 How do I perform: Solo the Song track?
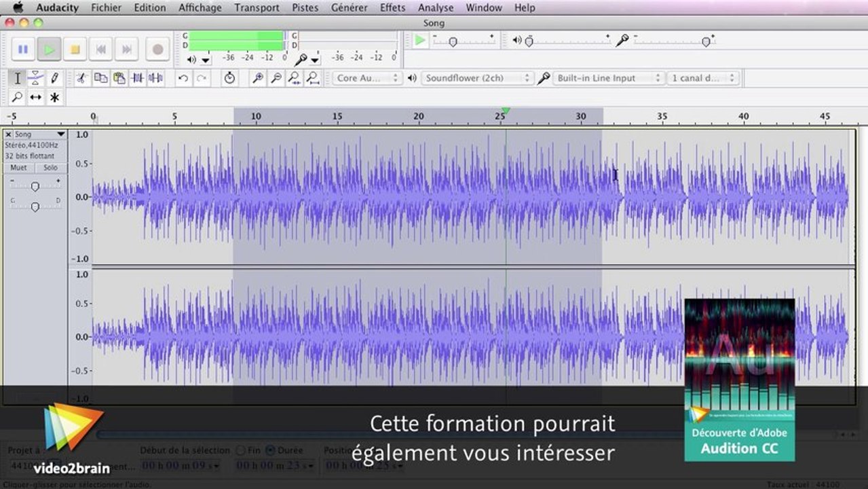51,168
